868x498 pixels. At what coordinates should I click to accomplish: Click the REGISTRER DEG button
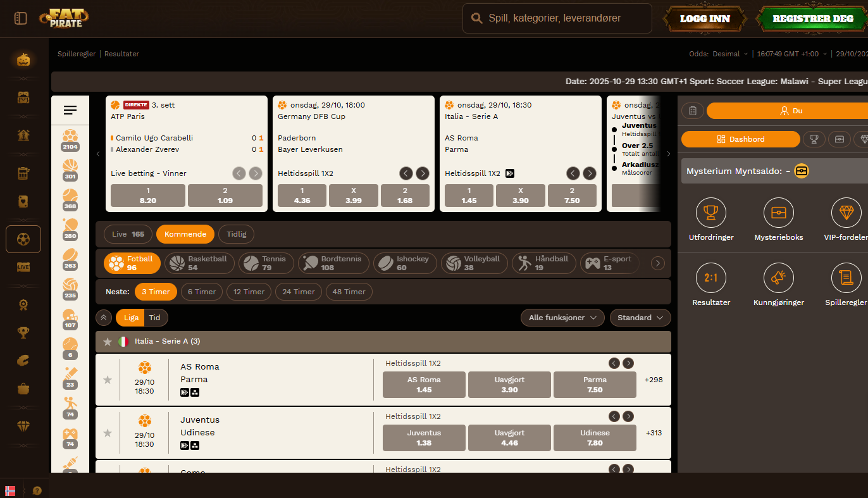pyautogui.click(x=812, y=19)
